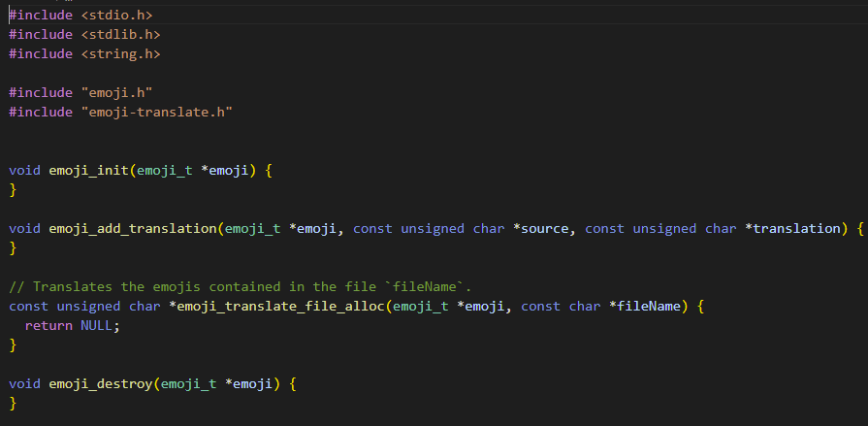Click the closing brace of emoji_destroy
Image resolution: width=868 pixels, height=426 pixels.
pyautogui.click(x=13, y=403)
